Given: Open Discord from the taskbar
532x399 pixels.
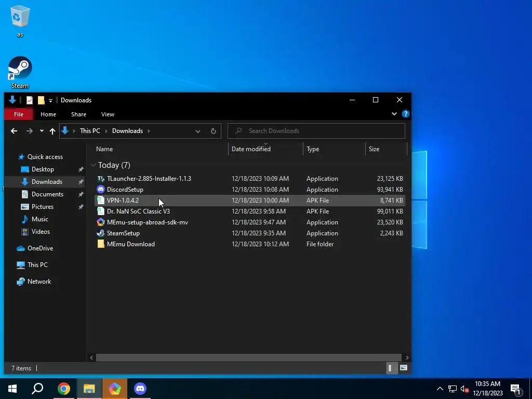Looking at the screenshot, I should point(140,389).
